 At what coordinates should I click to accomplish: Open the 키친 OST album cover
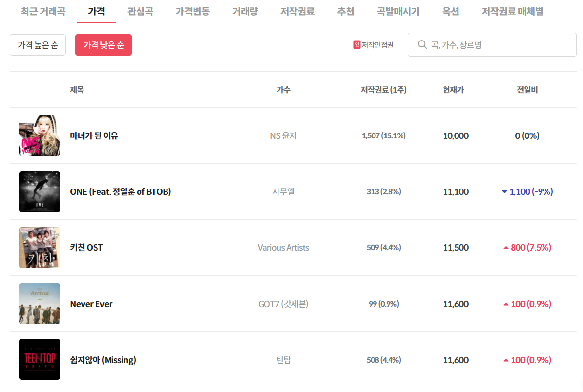pyautogui.click(x=40, y=247)
